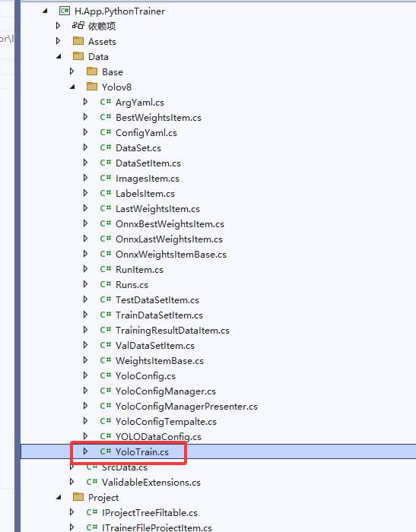416x532 pixels.
Task: Expand the OnnxWeightsItemBase.cs node
Action: pyautogui.click(x=86, y=254)
